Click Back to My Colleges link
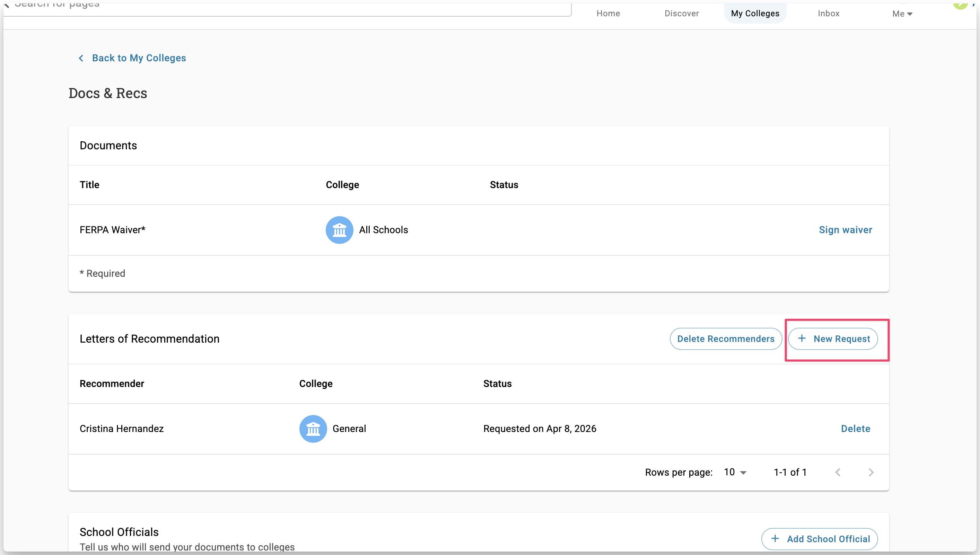The height and width of the screenshot is (555, 980). tap(139, 58)
